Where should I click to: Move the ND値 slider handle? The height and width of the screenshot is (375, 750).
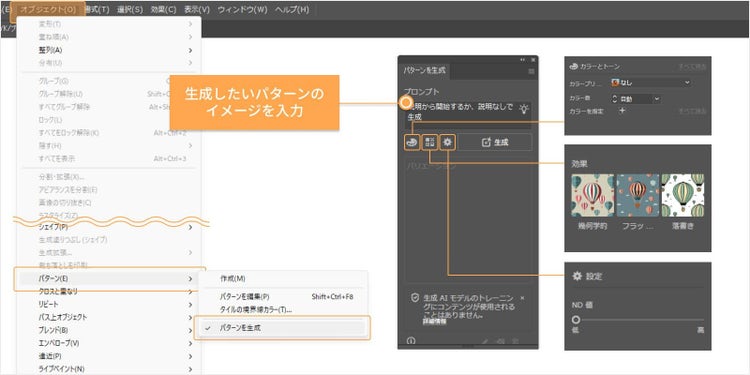(576, 320)
